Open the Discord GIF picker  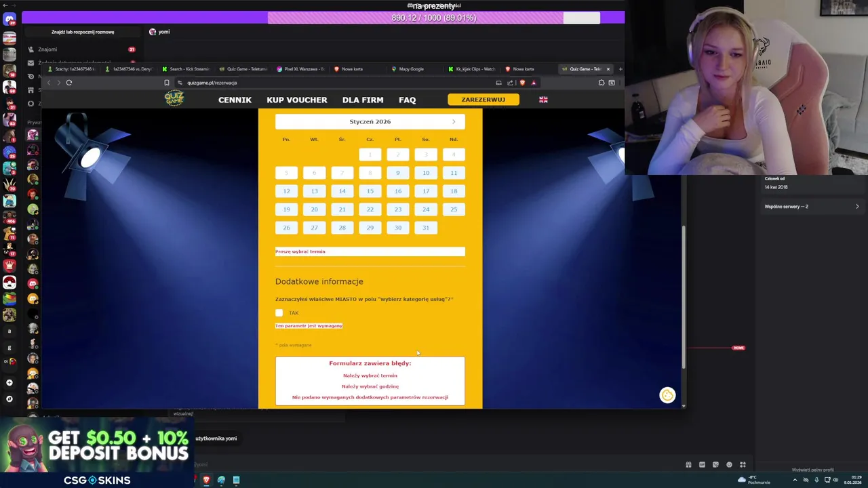coord(702,464)
